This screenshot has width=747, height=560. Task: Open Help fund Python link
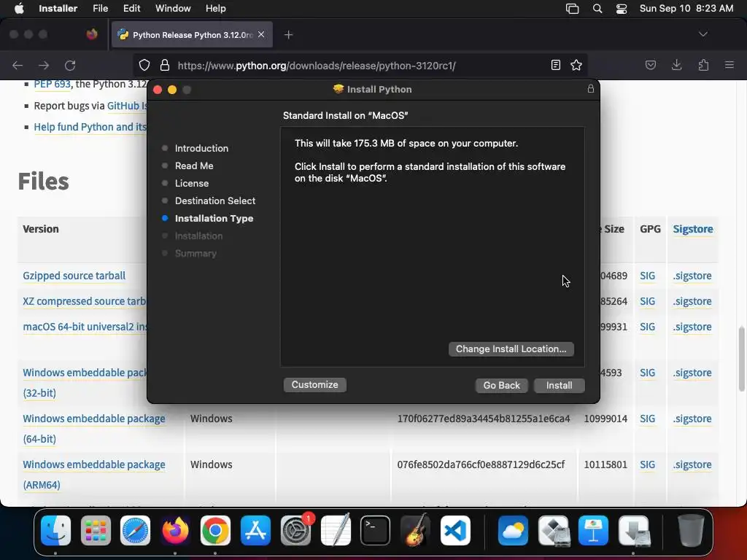coord(90,127)
